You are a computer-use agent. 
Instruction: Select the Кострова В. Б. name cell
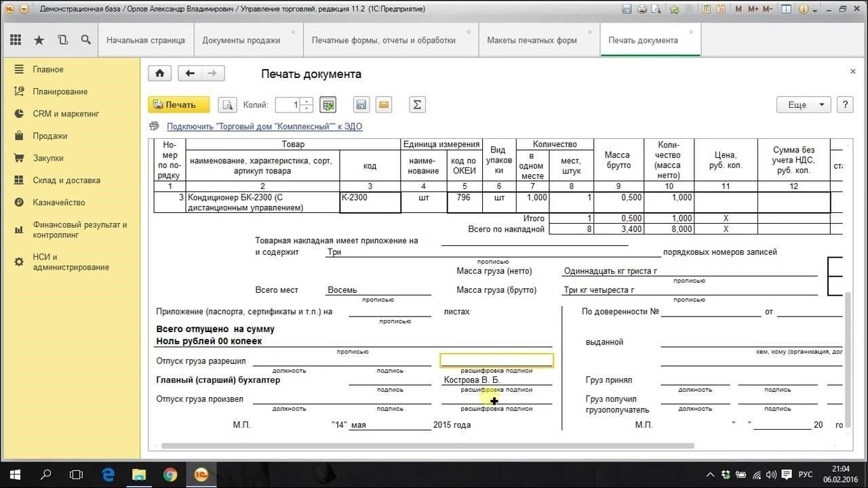point(496,380)
